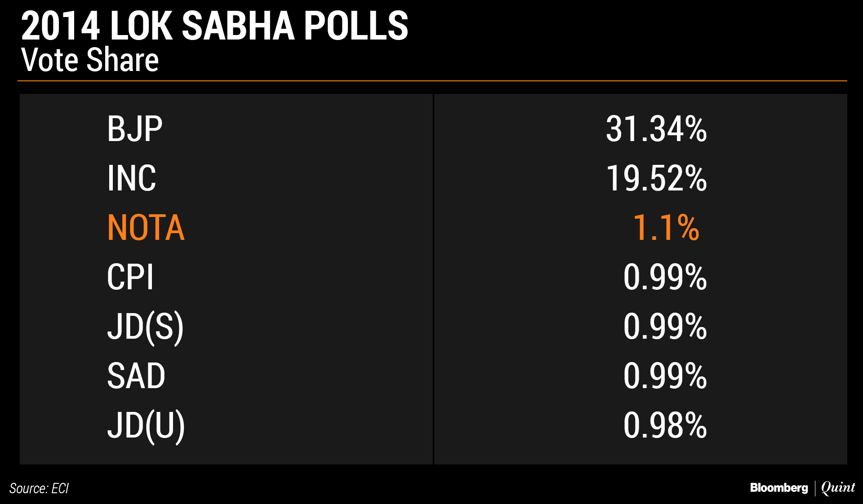Select the SAD party label
863x504 pixels.
[x=136, y=376]
